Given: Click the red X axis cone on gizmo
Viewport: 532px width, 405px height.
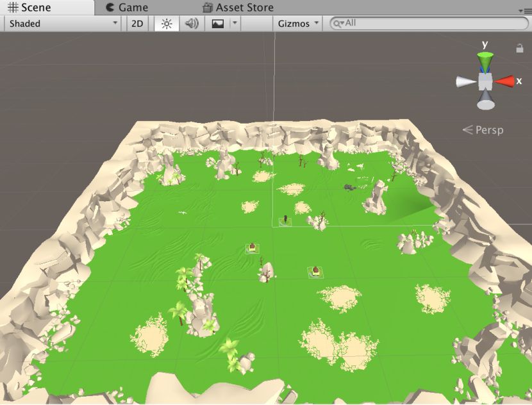Looking at the screenshot, I should click(x=506, y=81).
